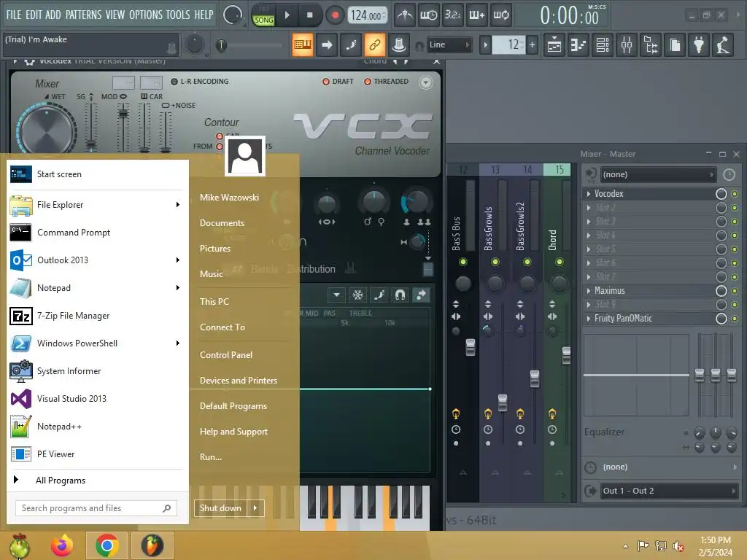
Task: Open Out 1 - Out 2 output dropdown
Action: [669, 491]
